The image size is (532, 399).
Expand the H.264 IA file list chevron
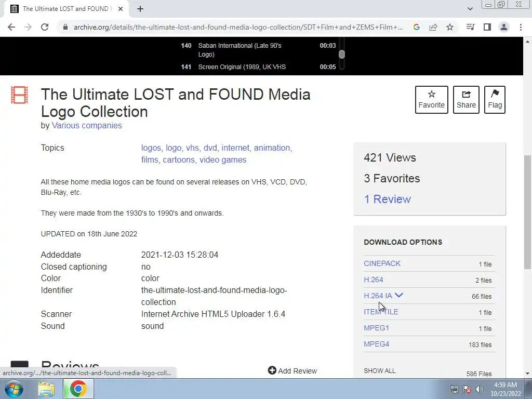tap(399, 295)
